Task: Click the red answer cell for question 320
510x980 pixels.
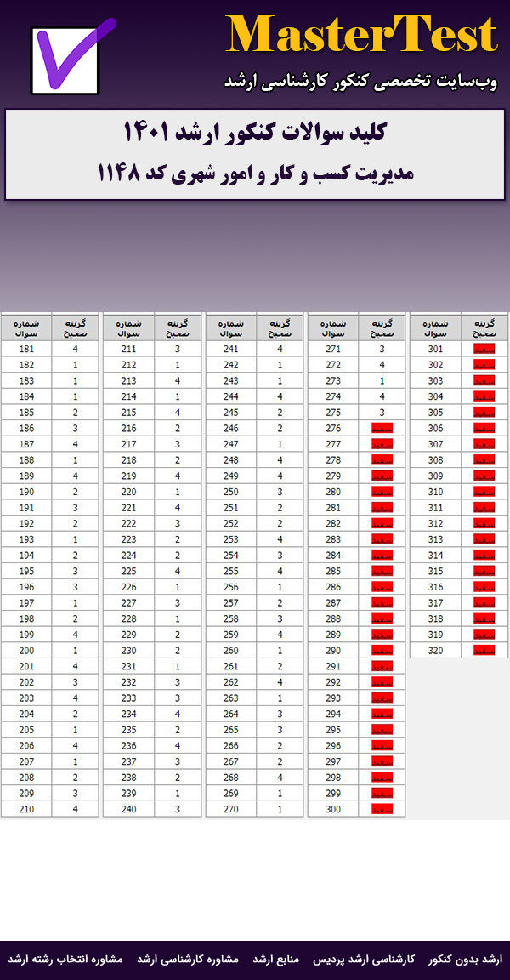Action: pos(484,650)
